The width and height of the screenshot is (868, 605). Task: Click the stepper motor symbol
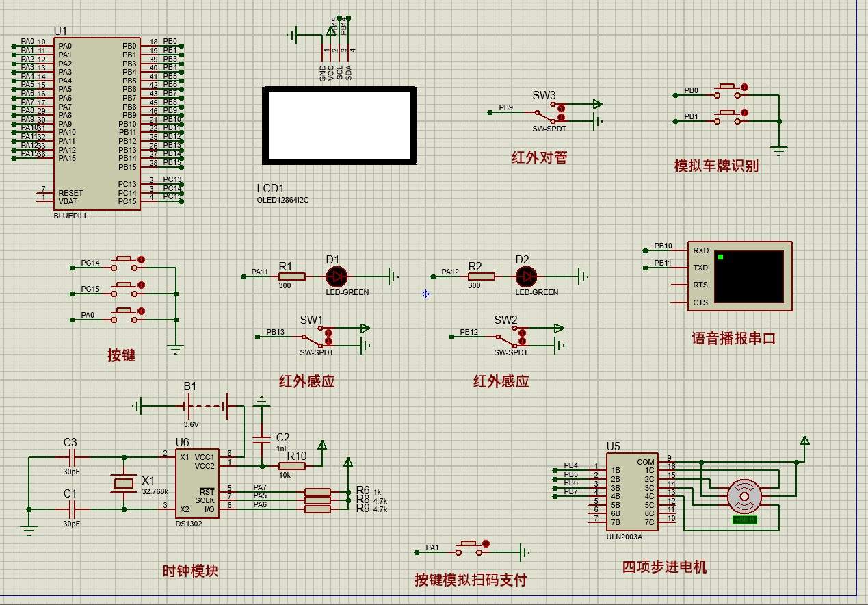(744, 496)
